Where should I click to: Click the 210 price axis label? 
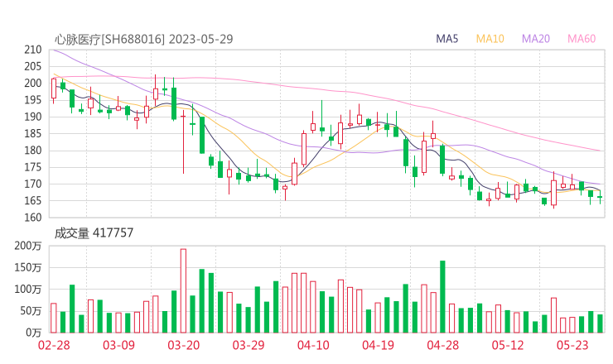coord(33,50)
